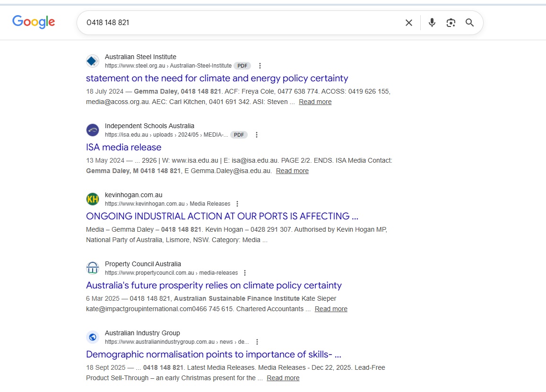Open more options for kevinhogan.com.au result
This screenshot has width=546, height=392.
click(237, 204)
